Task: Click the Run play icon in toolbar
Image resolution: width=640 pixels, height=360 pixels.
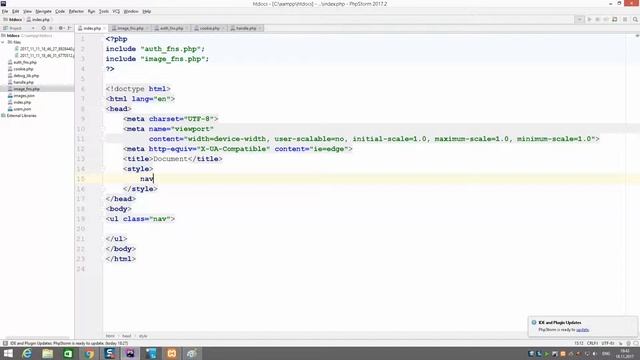Action: click(x=589, y=19)
